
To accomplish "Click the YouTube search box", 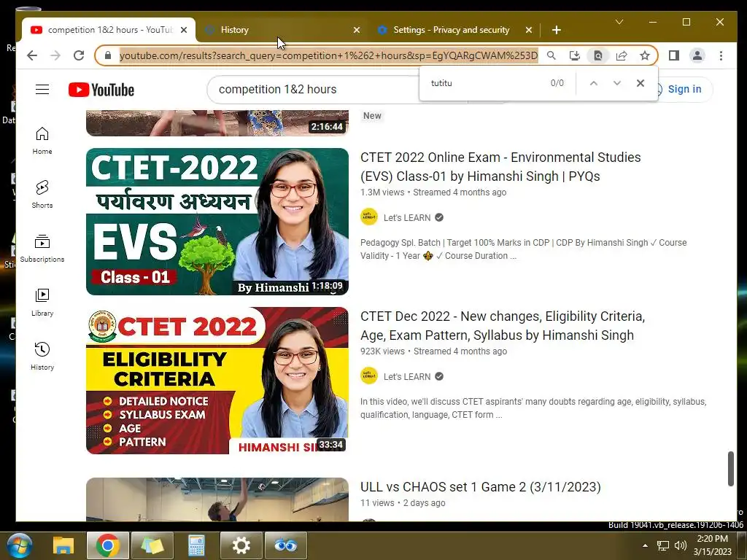I will point(314,90).
